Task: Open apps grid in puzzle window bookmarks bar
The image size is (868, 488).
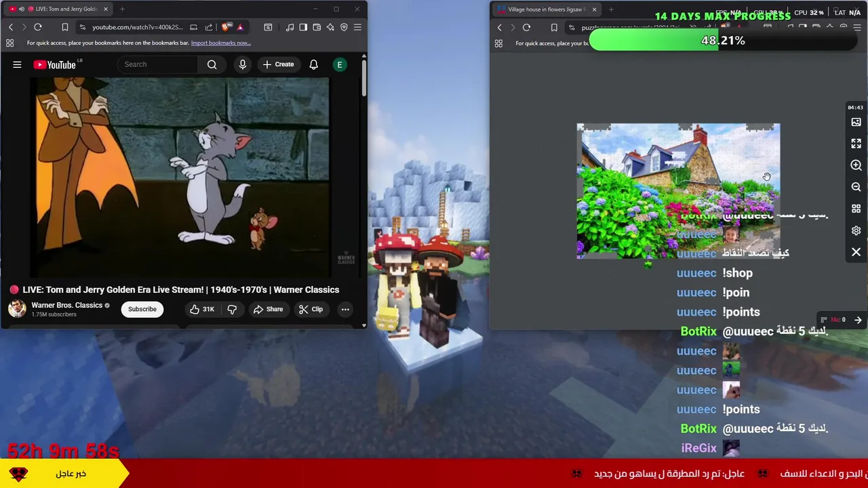Action: pyautogui.click(x=498, y=43)
